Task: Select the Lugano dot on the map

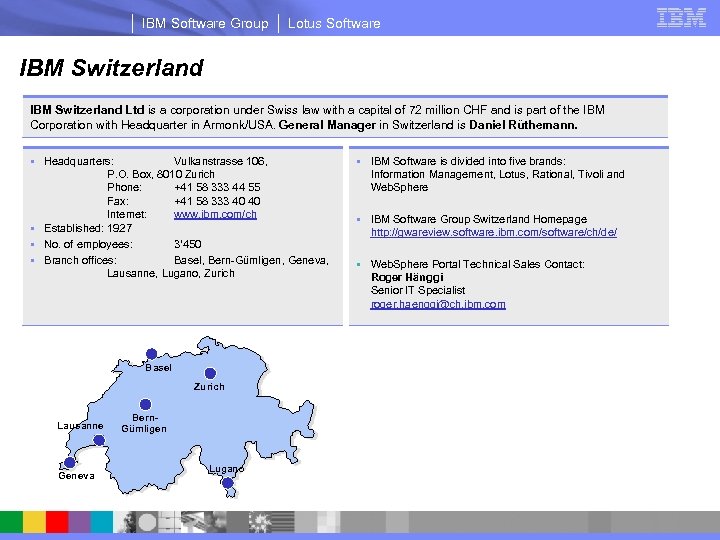Action: [x=227, y=483]
